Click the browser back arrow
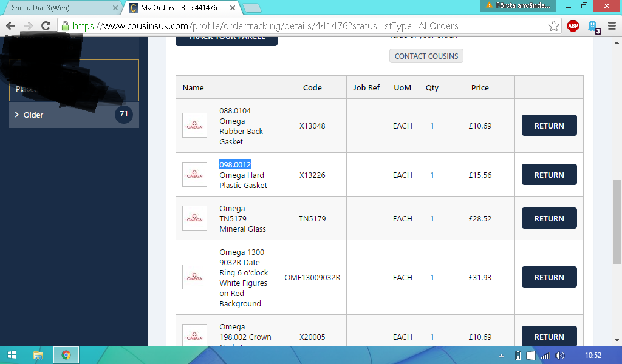 (10, 26)
